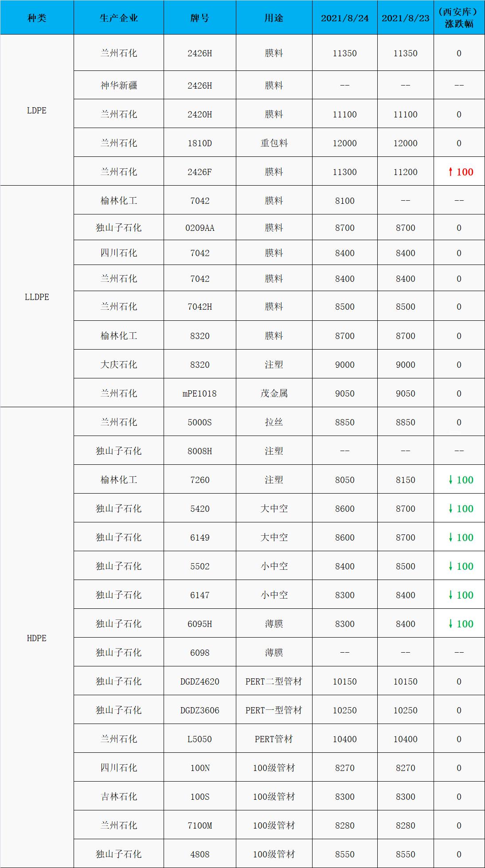The image size is (485, 868).
Task: Select the 种类 column header
Action: pyautogui.click(x=37, y=18)
